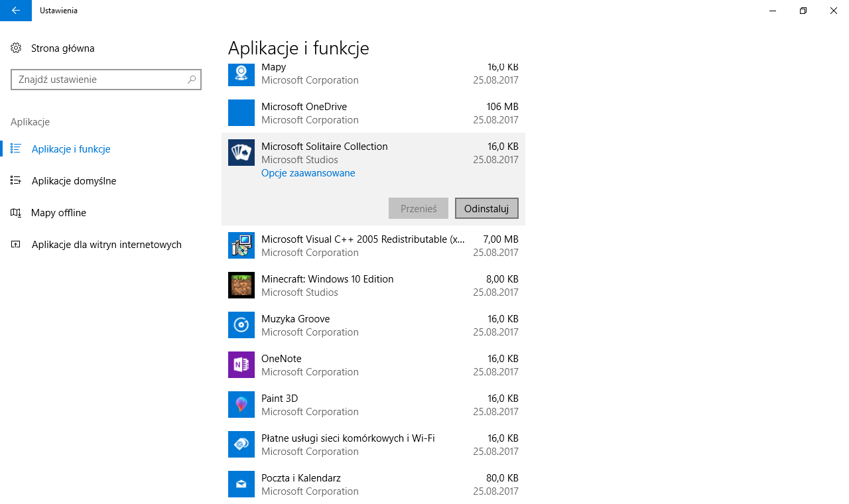Click the Minecraft Windows 10 Edition icon
The image size is (849, 504).
(241, 285)
